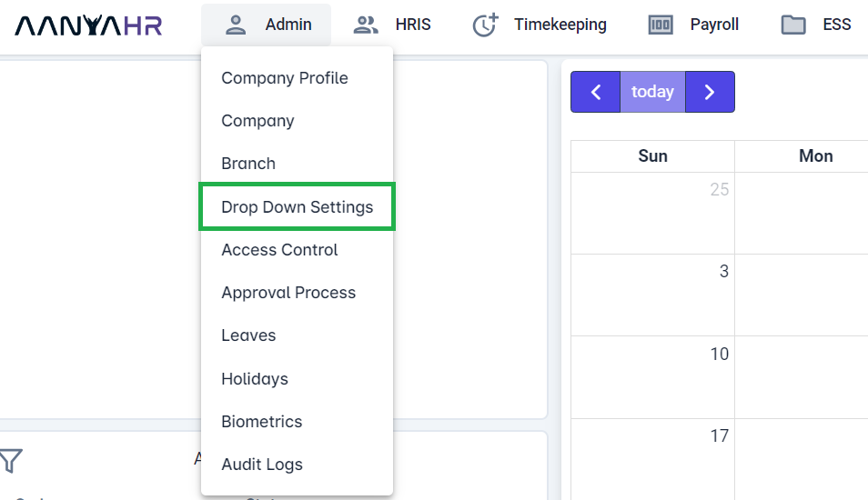This screenshot has height=500, width=868.
Task: Click the HRIS people icon
Action: 366,25
